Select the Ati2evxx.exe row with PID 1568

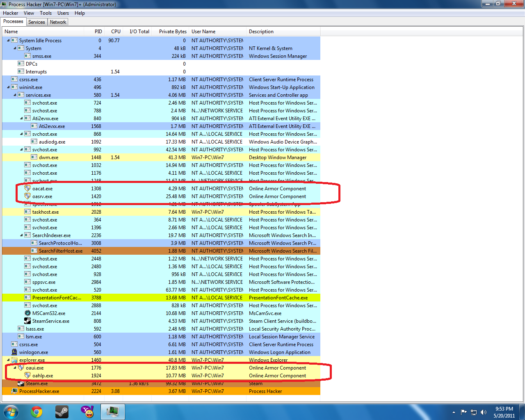click(x=161, y=126)
